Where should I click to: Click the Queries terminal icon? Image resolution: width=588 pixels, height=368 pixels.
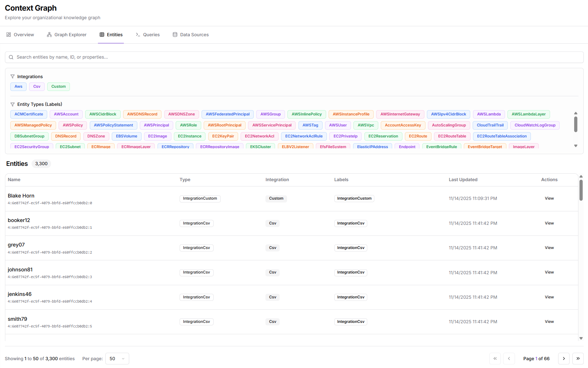[x=137, y=34]
